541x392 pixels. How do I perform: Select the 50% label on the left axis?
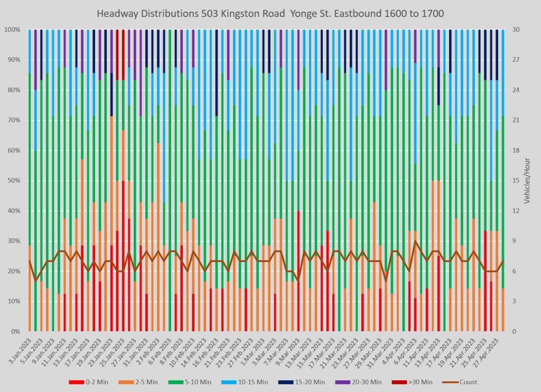(13, 181)
